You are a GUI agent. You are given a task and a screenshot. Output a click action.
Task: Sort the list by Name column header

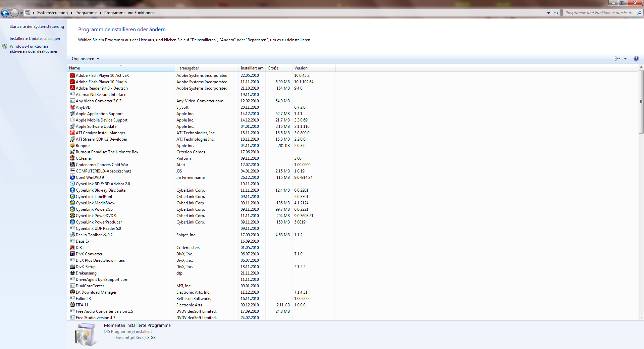[121, 68]
